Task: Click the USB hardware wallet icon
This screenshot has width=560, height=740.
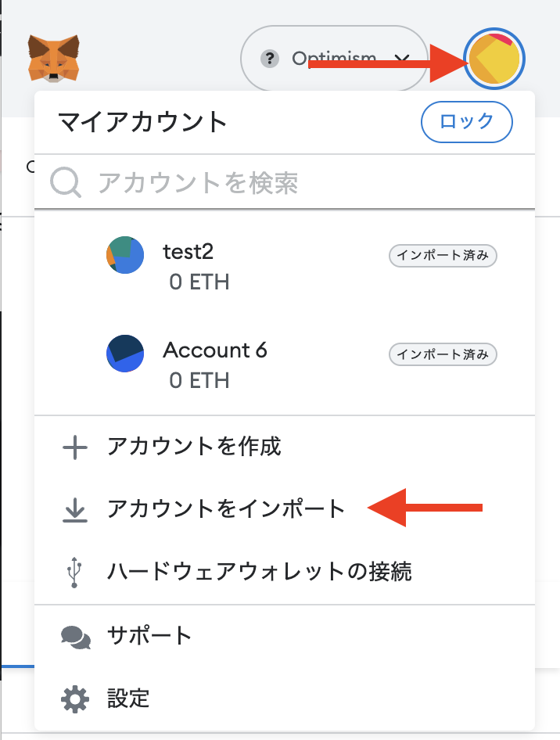Action: 74,572
